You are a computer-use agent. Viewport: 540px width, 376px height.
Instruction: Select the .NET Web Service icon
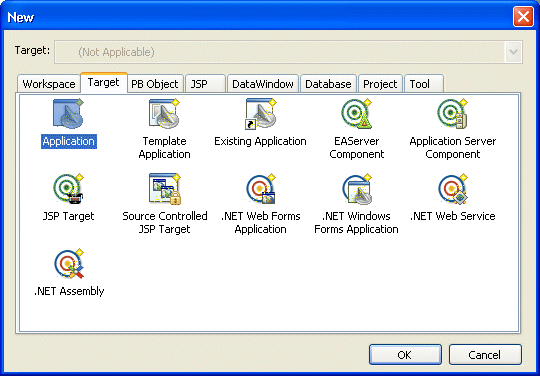click(x=453, y=189)
